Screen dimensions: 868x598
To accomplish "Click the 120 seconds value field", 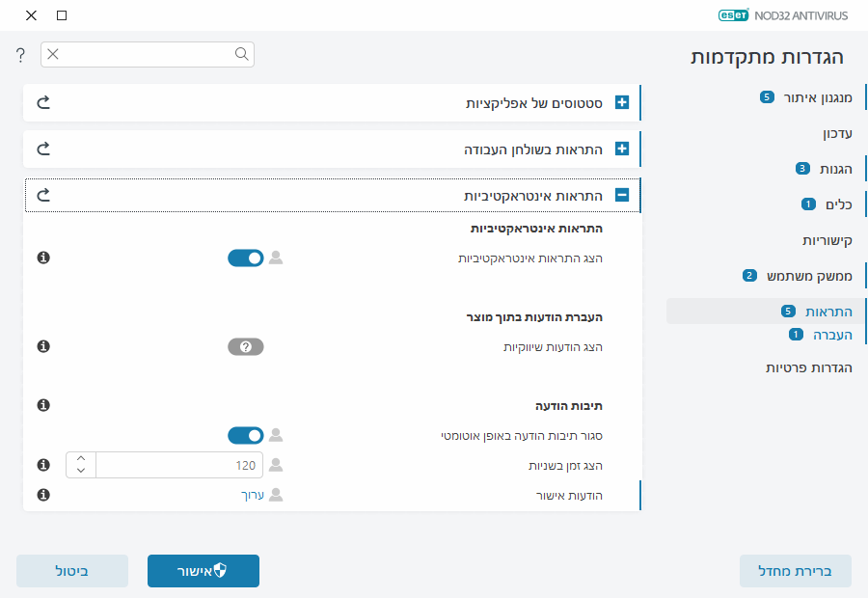I will point(179,465).
